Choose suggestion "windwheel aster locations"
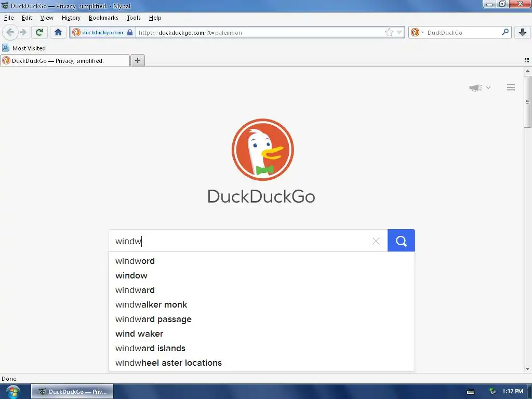This screenshot has height=399, width=532. [x=262, y=363]
